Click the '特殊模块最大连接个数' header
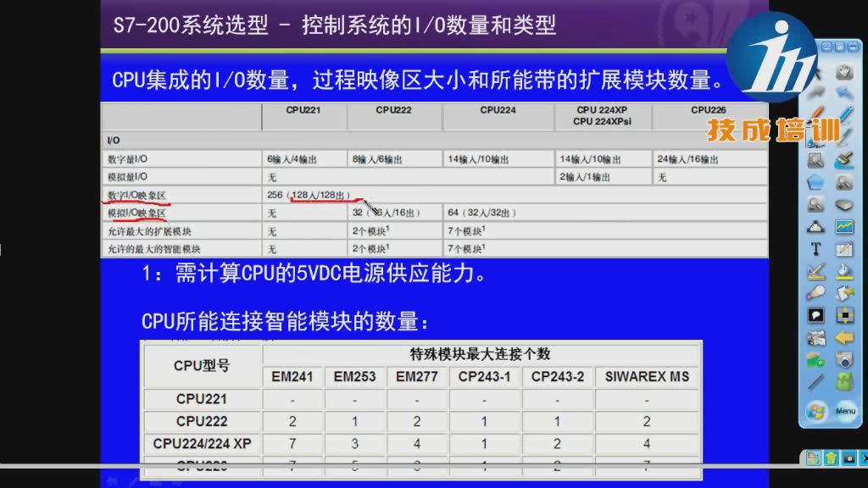This screenshot has height=488, width=868. coord(480,354)
